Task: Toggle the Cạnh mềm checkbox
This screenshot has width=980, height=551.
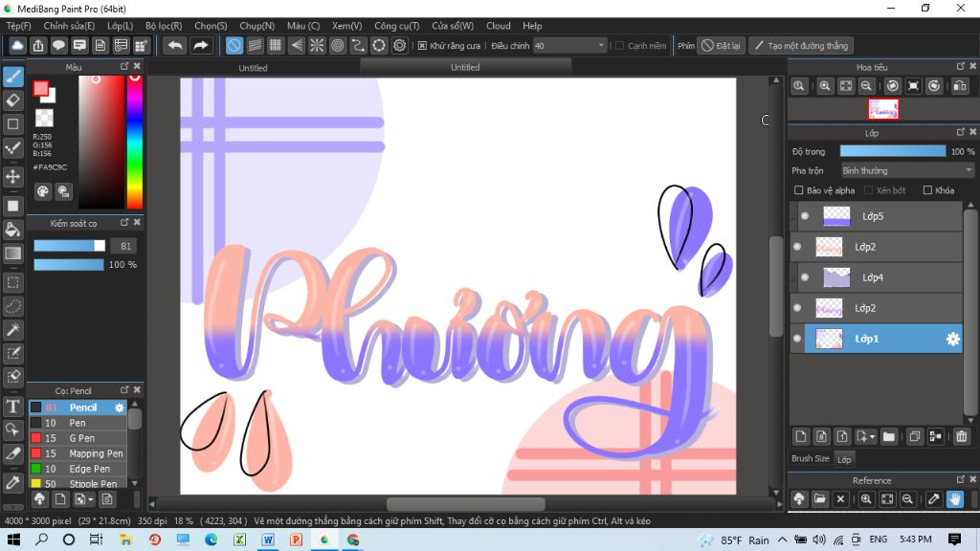Action: 619,46
